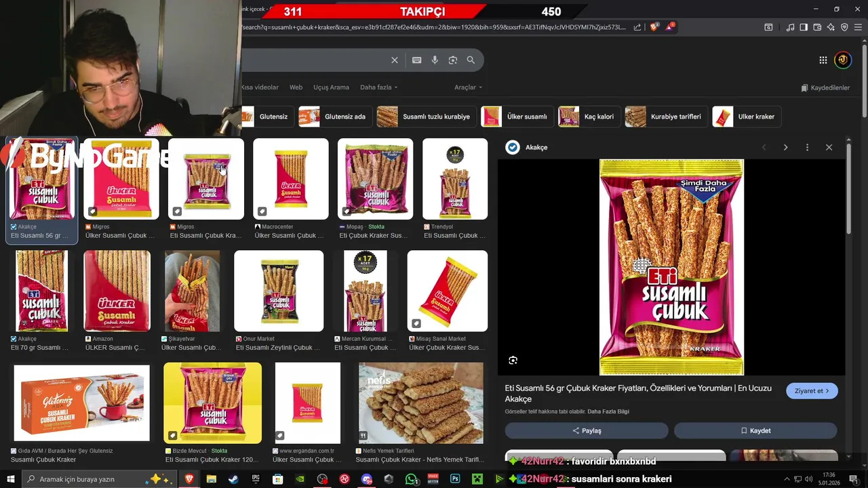Click 'Daha Fazla Bilgi' copyright link
Screen dimensions: 868x488
tap(608, 412)
